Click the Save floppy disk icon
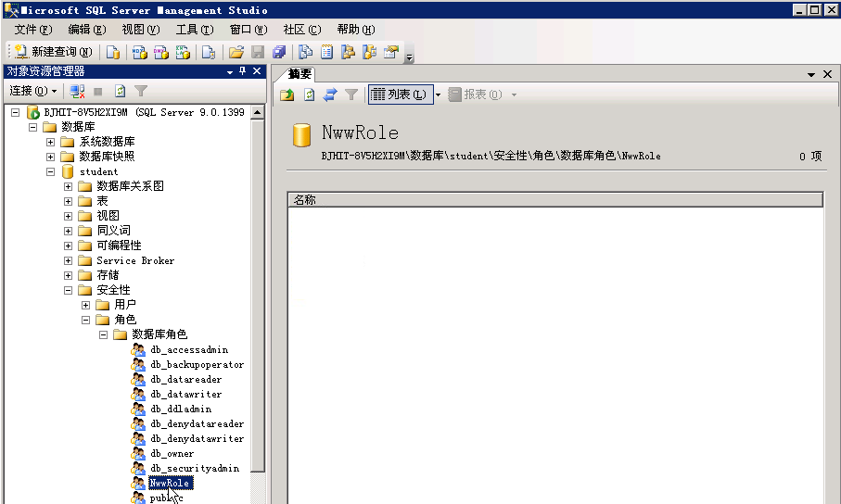841x504 pixels. [258, 52]
